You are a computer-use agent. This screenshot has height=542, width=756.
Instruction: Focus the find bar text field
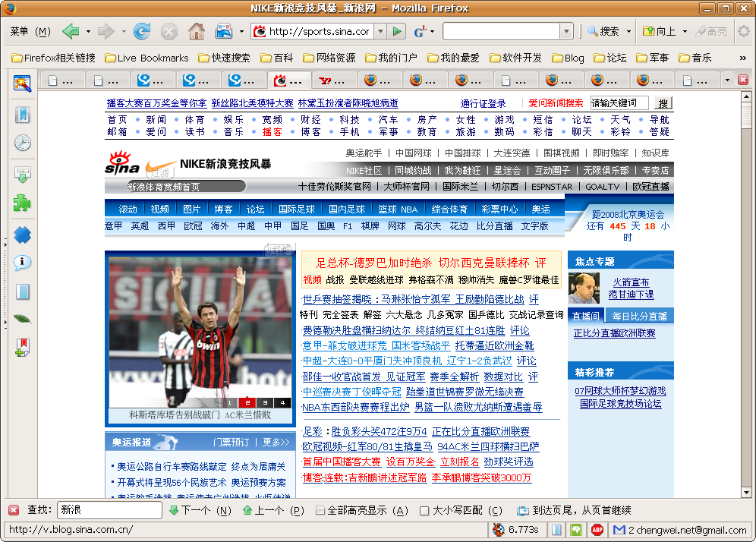(109, 510)
